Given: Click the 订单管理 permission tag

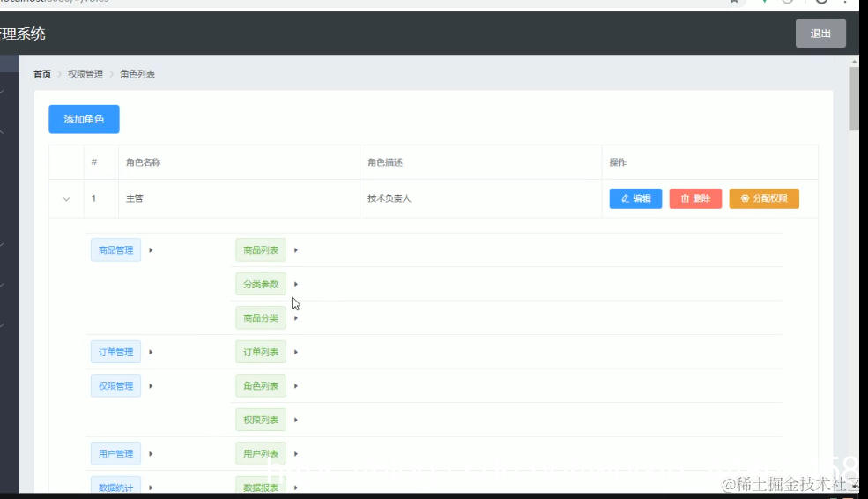Looking at the screenshot, I should 115,353.
